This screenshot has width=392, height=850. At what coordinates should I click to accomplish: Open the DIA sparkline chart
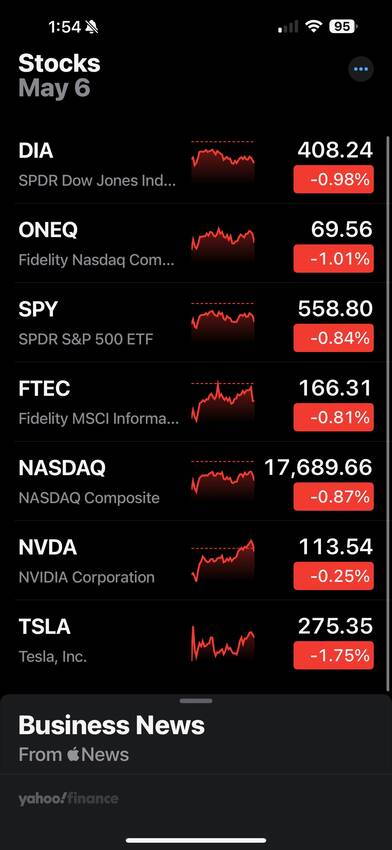(x=222, y=161)
